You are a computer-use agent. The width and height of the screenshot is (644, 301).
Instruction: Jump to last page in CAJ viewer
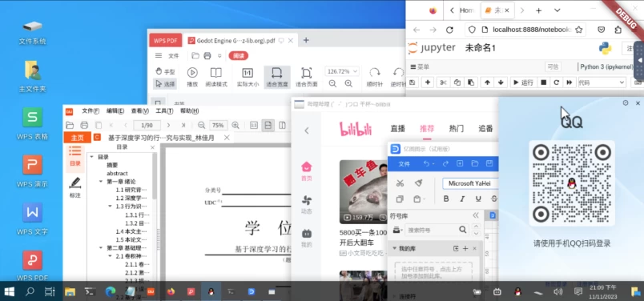[x=183, y=125]
